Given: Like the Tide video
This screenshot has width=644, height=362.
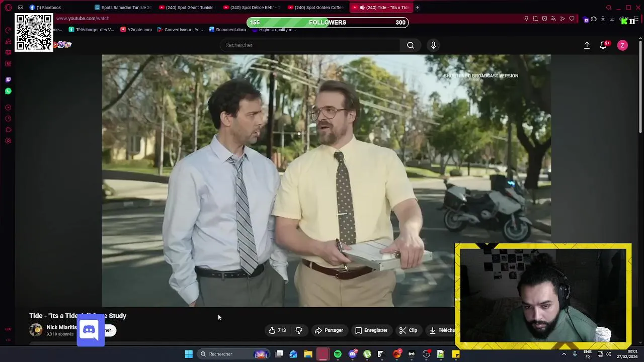Looking at the screenshot, I should coord(277,330).
